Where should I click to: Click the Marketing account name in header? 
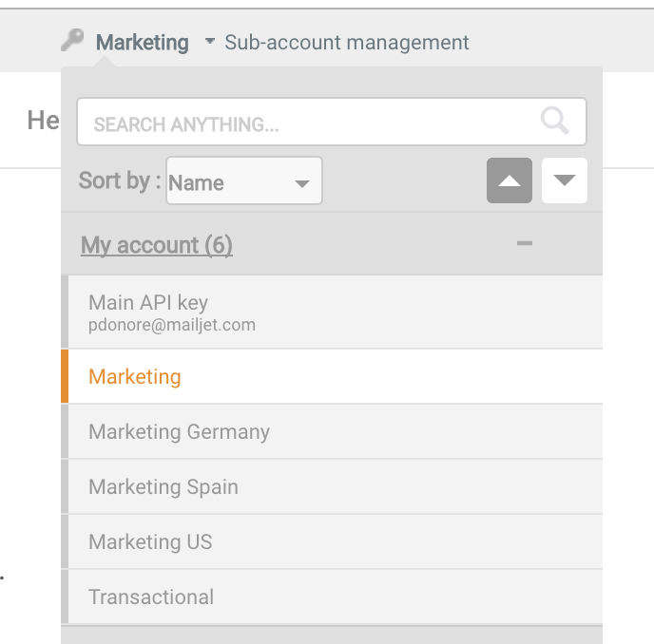coord(143,43)
